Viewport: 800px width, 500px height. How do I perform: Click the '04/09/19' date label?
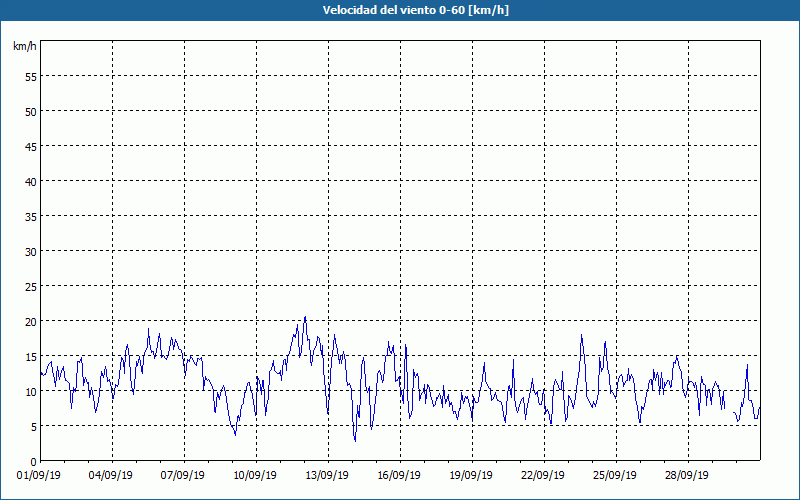tap(111, 476)
